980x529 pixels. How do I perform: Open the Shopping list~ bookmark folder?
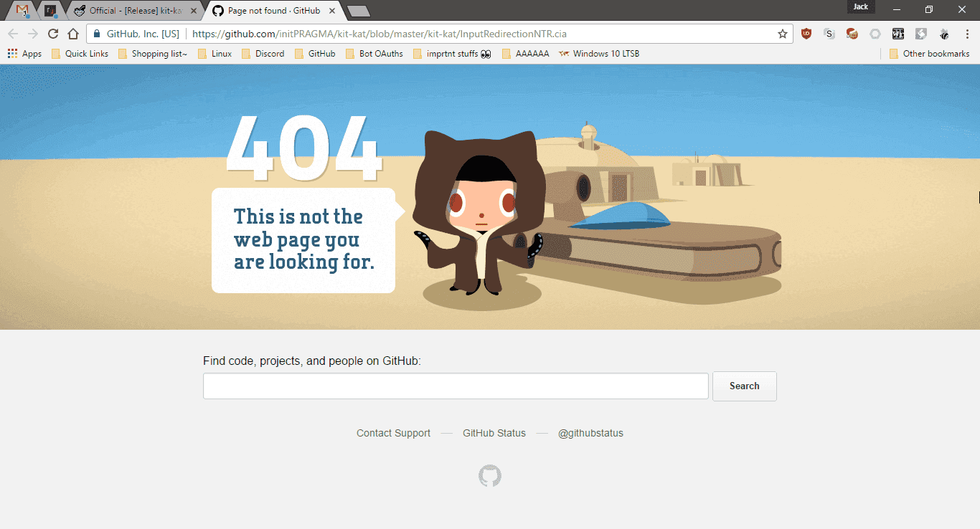tap(153, 54)
